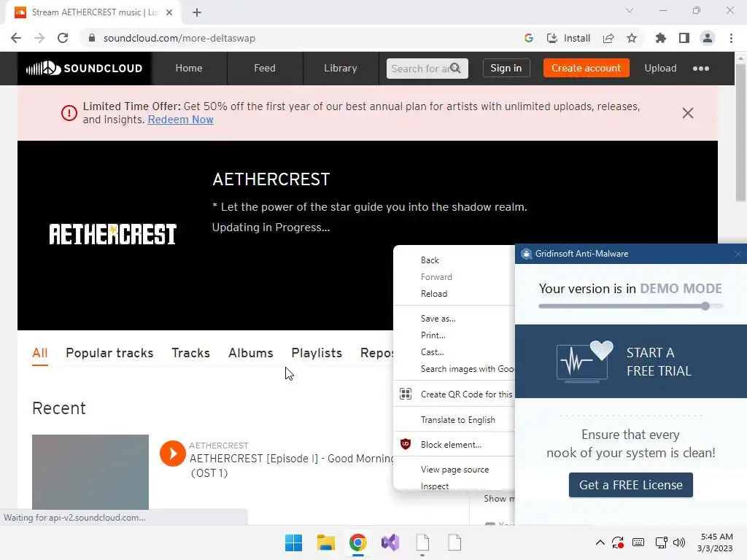
Task: Select the All tab
Action: (x=40, y=353)
